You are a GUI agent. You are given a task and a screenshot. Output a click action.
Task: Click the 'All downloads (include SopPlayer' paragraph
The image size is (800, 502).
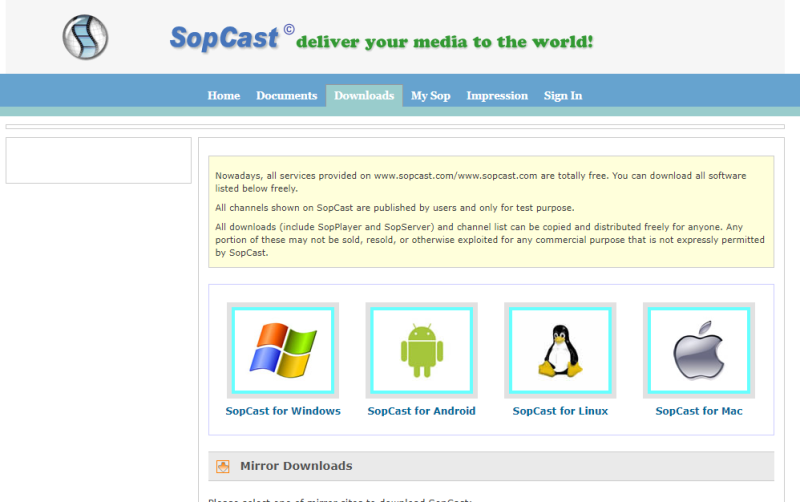pyautogui.click(x=490, y=240)
